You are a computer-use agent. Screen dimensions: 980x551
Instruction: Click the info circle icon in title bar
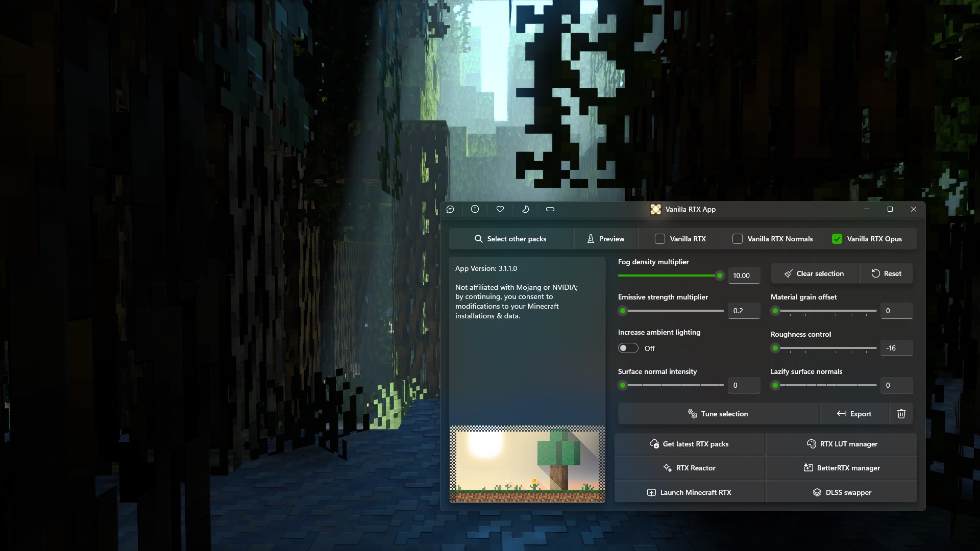coord(475,209)
